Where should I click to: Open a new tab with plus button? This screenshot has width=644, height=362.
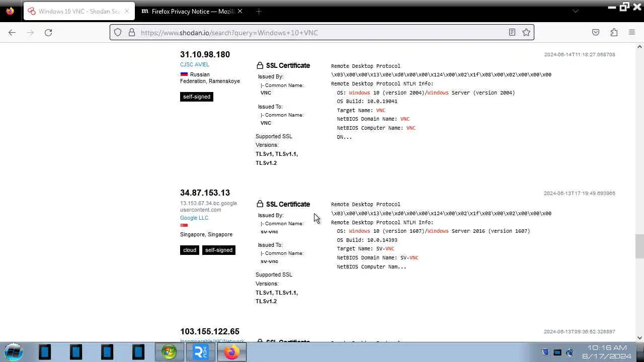click(259, 11)
